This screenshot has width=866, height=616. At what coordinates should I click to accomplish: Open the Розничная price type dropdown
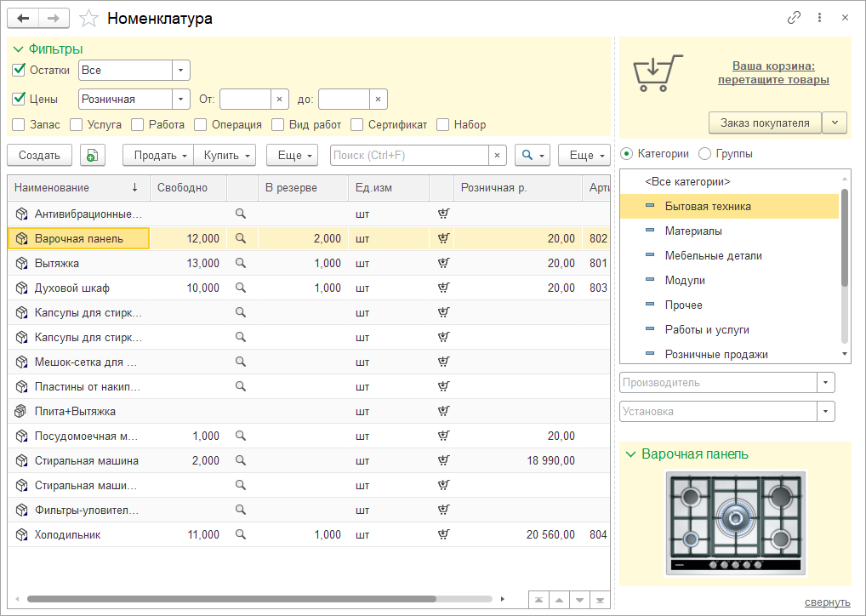pos(180,100)
